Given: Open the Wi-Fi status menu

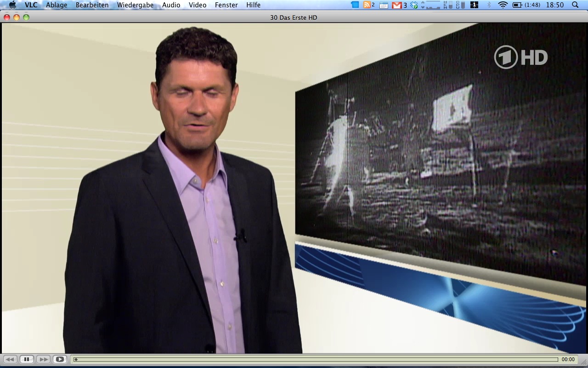Looking at the screenshot, I should tap(503, 5).
